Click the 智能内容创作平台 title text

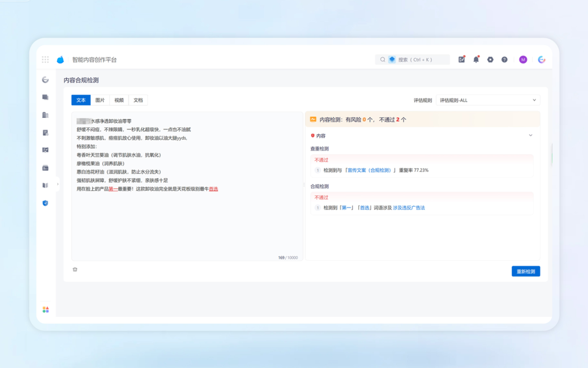coord(95,60)
